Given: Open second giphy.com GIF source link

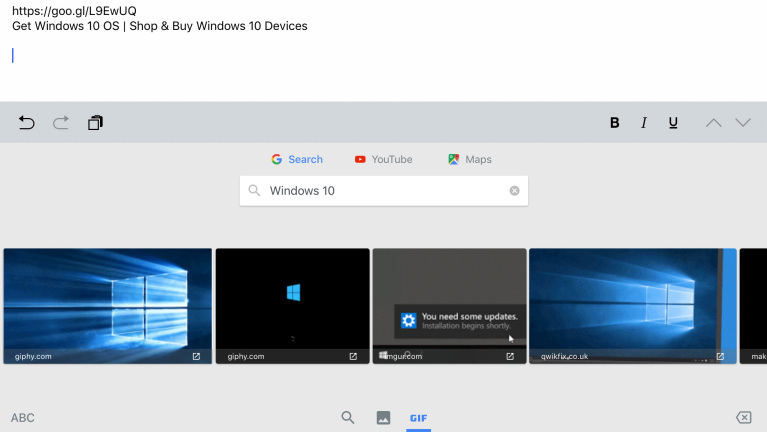Looking at the screenshot, I should click(x=353, y=356).
